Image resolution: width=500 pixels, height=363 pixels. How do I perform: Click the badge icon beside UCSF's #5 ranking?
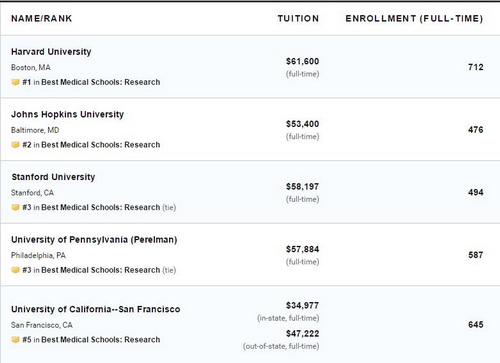point(15,340)
